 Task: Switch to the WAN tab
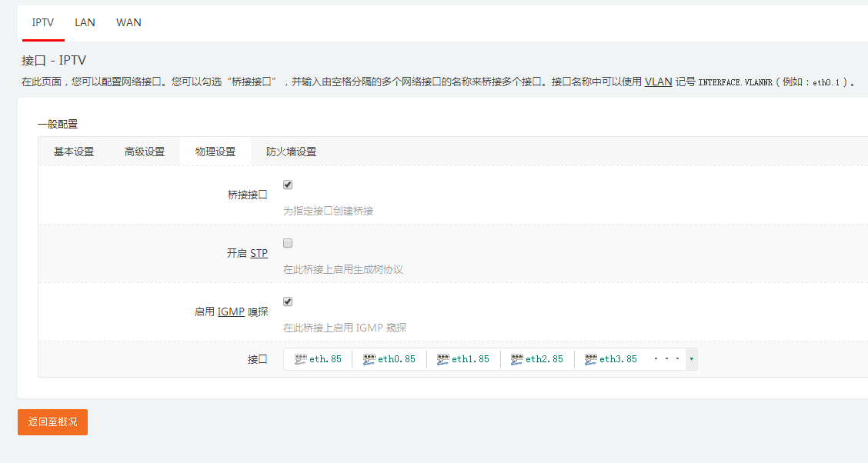(128, 22)
